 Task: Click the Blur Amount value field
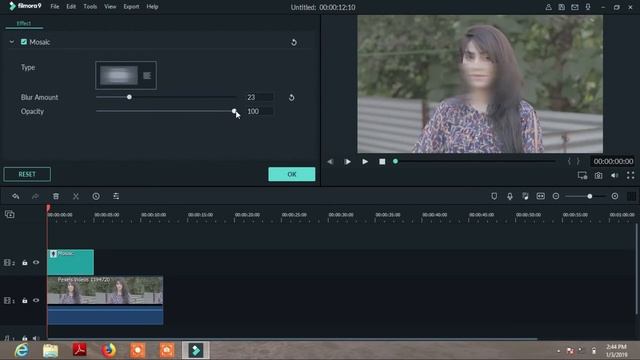click(x=260, y=97)
